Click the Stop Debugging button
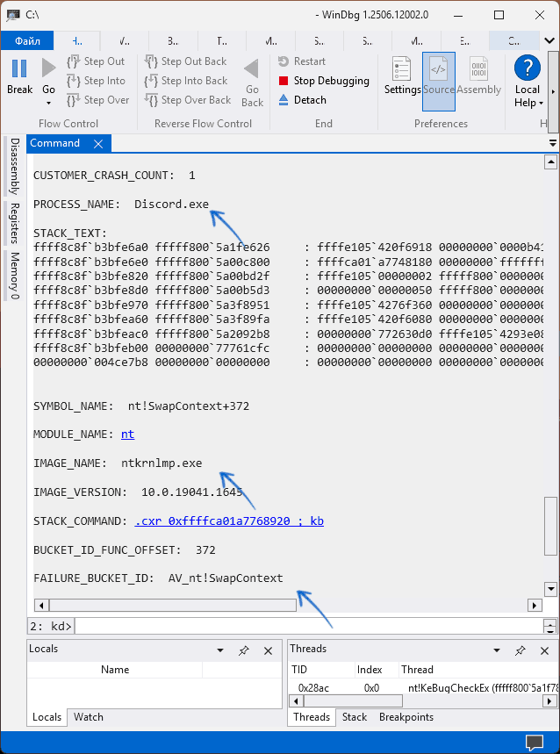Screen dimensions: 560x754 point(324,81)
